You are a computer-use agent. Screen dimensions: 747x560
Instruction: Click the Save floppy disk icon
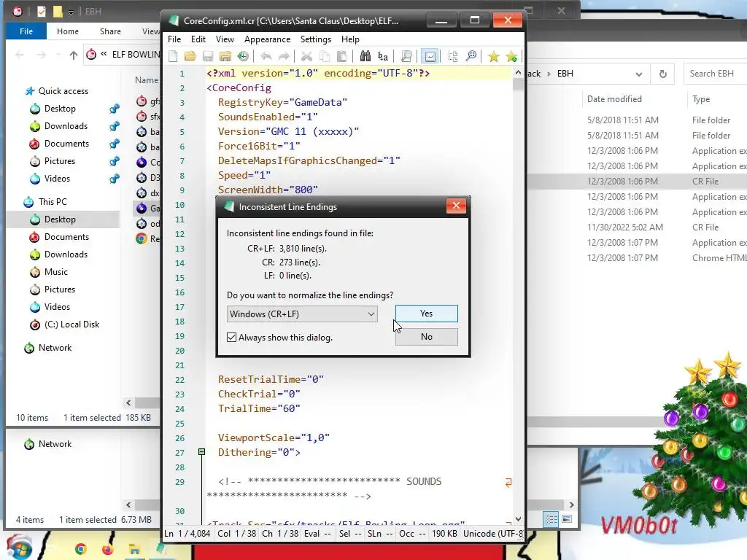coord(208,57)
